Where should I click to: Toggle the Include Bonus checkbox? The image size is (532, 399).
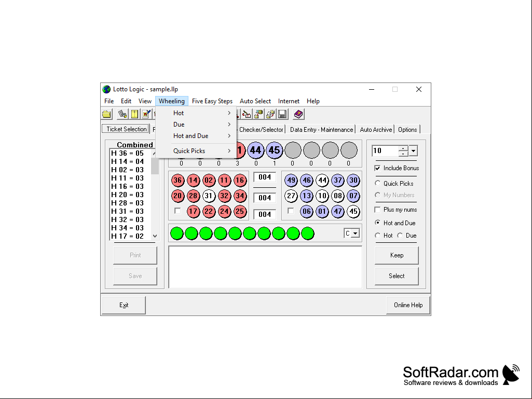pos(377,168)
